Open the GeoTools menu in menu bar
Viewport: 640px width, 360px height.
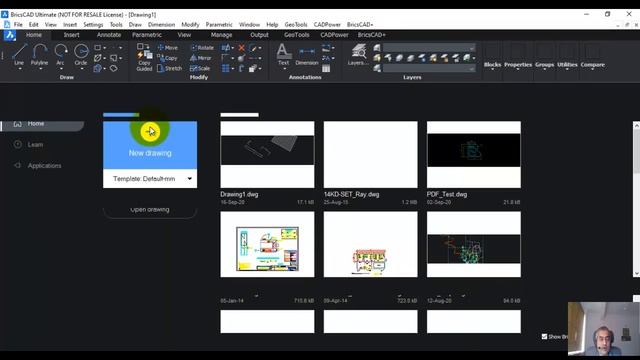pyautogui.click(x=296, y=24)
